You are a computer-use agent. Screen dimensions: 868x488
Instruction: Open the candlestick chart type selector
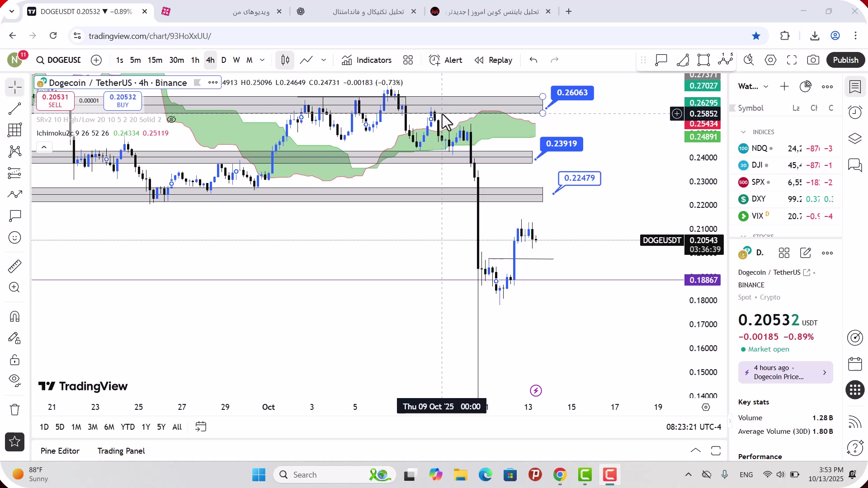click(x=285, y=60)
